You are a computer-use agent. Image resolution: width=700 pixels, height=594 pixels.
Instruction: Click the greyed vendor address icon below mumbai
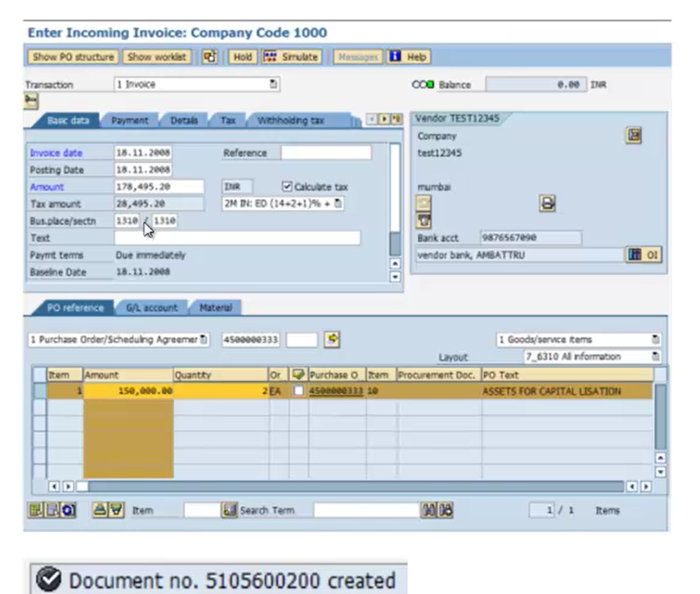click(x=424, y=204)
